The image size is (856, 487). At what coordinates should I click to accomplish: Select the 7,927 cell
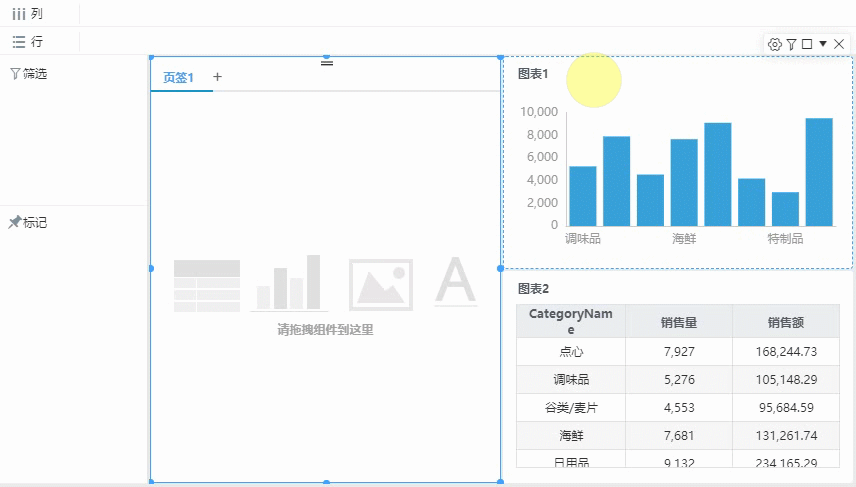click(x=679, y=352)
